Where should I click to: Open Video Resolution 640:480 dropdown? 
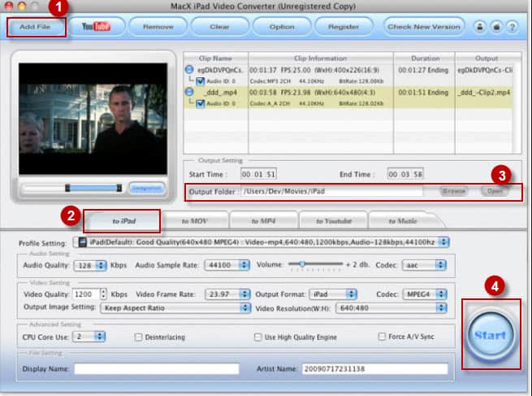pos(391,308)
